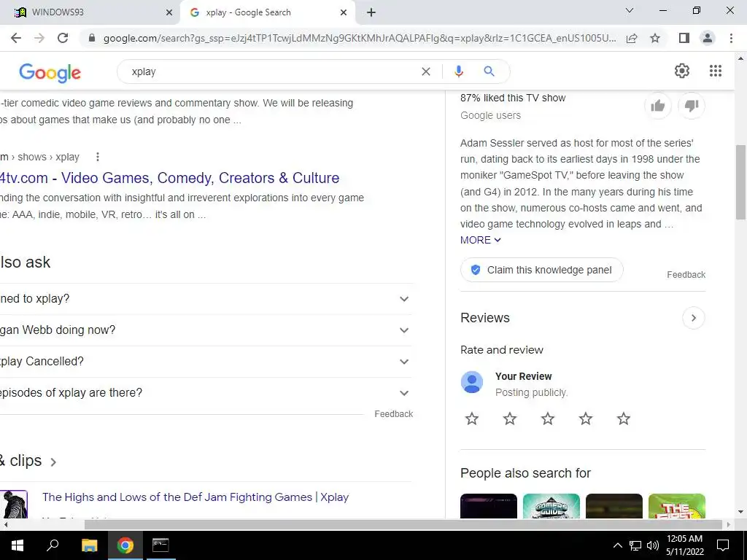The width and height of the screenshot is (747, 560).
Task: Open the Reviews heading
Action: (485, 318)
